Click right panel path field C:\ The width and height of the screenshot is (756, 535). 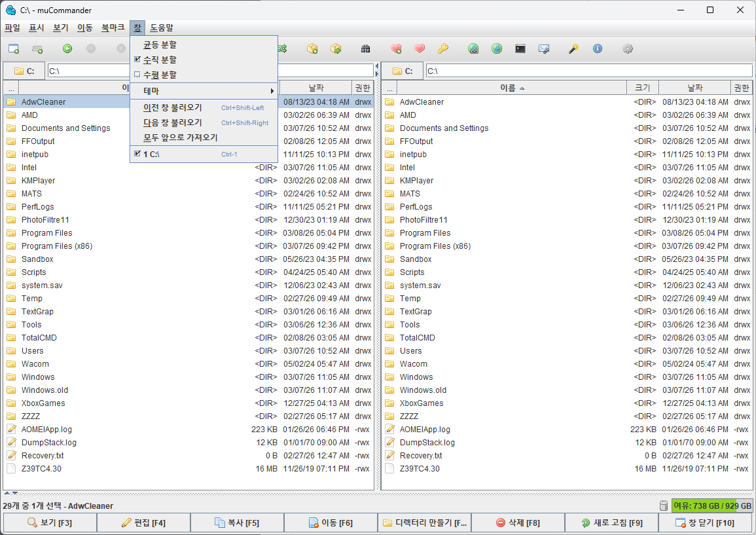[x=588, y=71]
